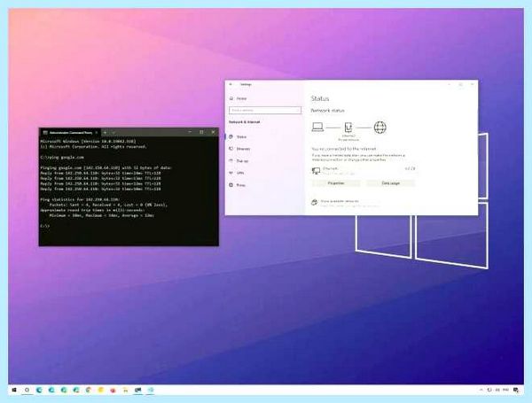Open the Data usage button
532x403 pixels.
390,183
